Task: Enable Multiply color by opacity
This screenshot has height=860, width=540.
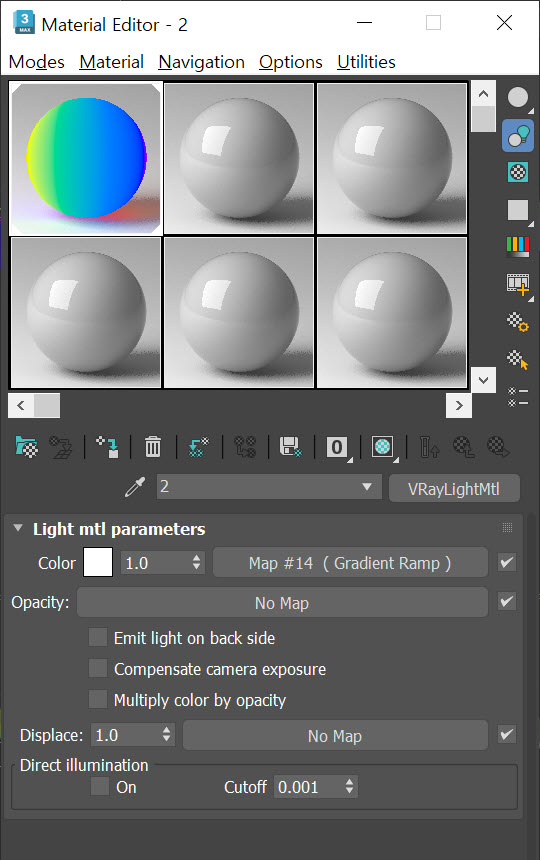Action: click(98, 699)
